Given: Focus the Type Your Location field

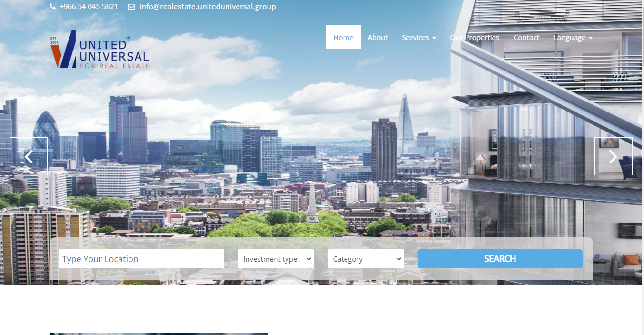Looking at the screenshot, I should [141, 259].
